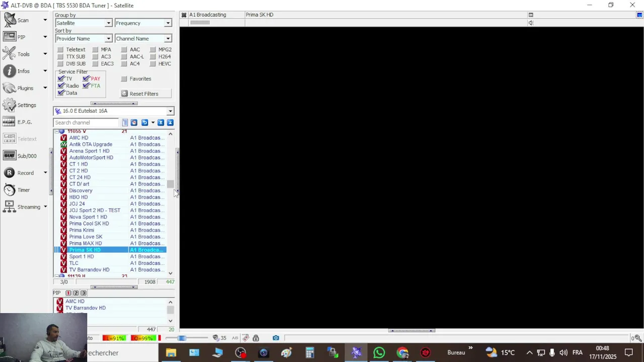Open the Record dropdown arrow
The height and width of the screenshot is (362, 644).
(x=45, y=173)
